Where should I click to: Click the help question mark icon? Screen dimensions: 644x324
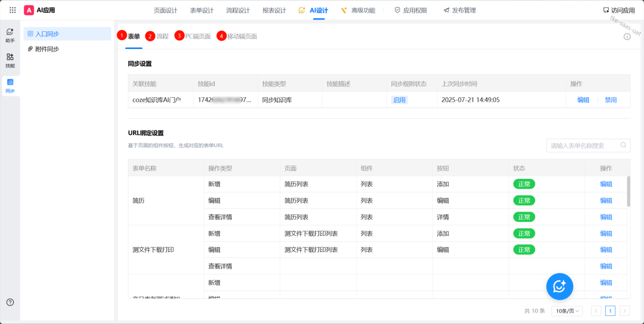pos(10,302)
